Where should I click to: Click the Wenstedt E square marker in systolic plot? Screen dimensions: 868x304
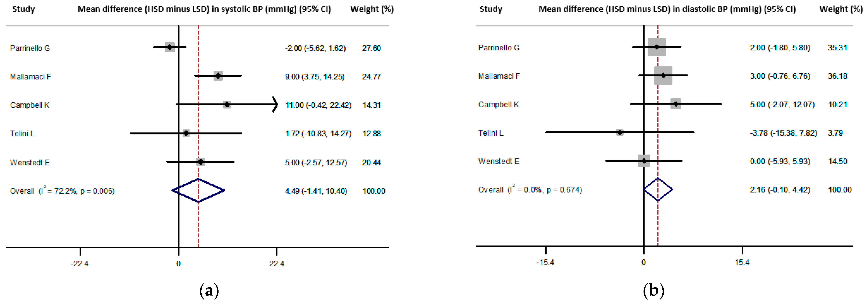[x=201, y=162]
